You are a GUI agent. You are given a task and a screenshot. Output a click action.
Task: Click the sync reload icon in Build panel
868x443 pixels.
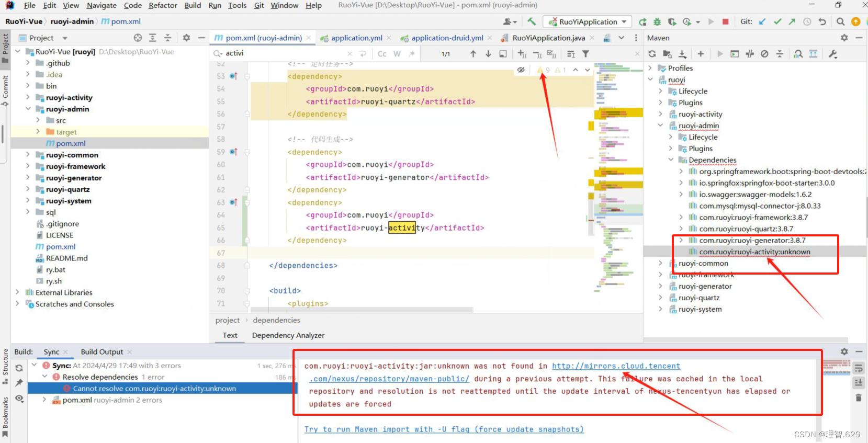19,368
